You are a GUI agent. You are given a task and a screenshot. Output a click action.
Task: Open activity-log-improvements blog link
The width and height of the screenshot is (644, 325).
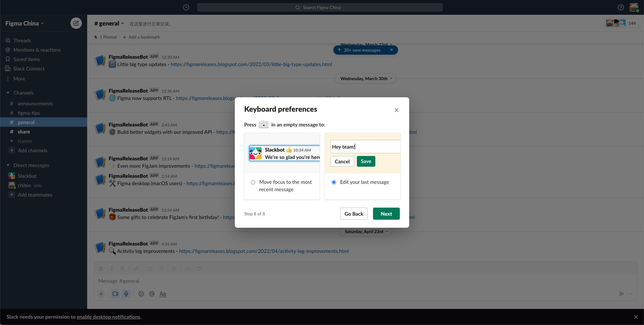[x=264, y=251]
